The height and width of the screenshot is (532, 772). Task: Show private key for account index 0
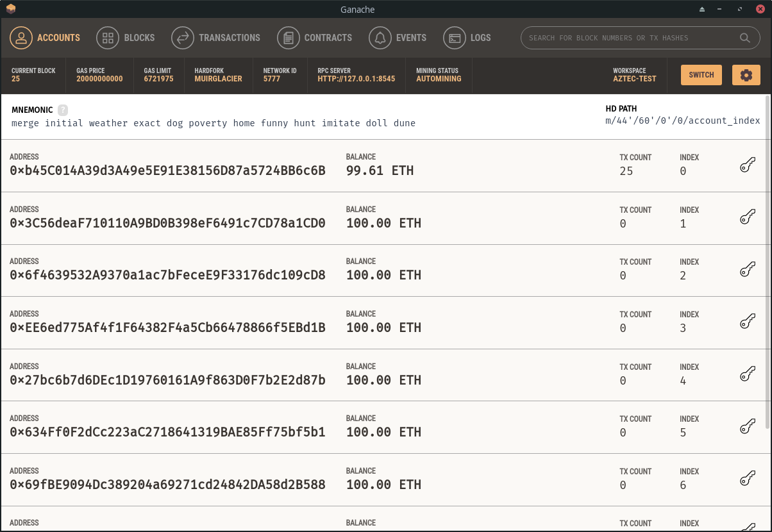pyautogui.click(x=746, y=166)
